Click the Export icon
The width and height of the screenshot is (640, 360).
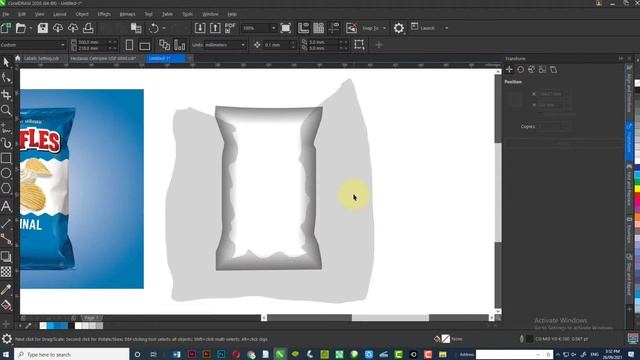(x=215, y=28)
